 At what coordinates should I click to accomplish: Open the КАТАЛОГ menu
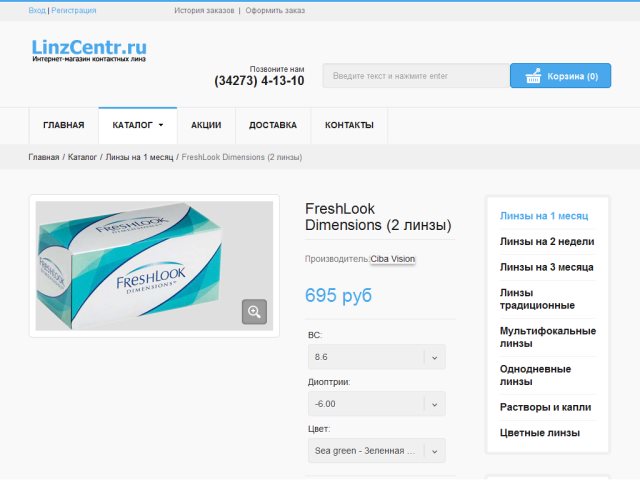tap(137, 126)
